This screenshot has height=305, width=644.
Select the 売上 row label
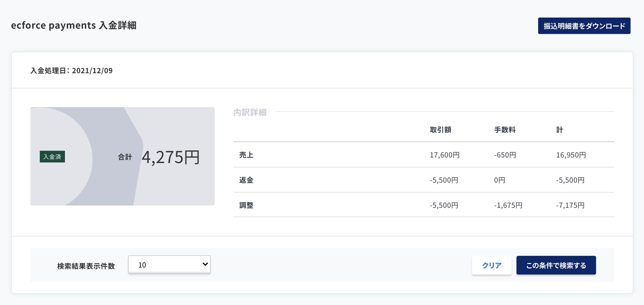coord(246,155)
